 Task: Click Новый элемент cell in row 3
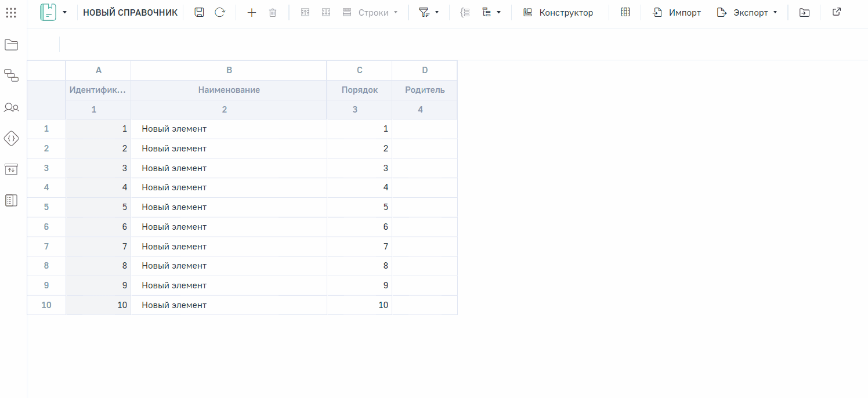click(229, 168)
